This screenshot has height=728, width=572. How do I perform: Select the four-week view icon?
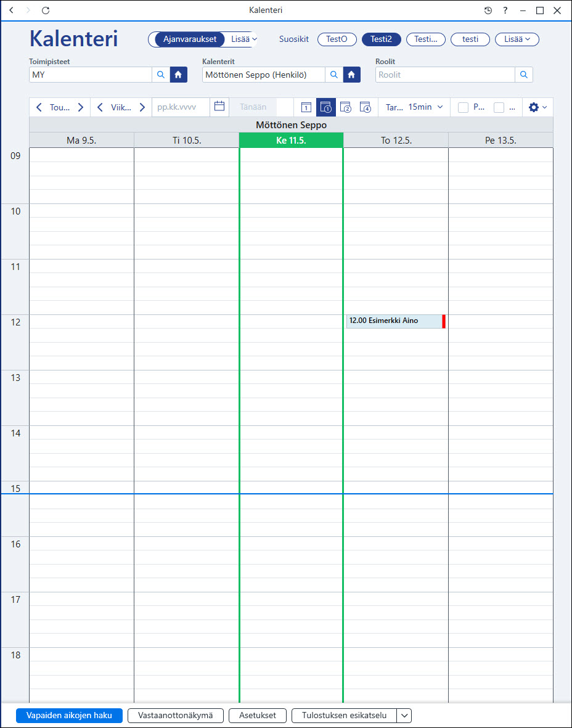pyautogui.click(x=366, y=107)
